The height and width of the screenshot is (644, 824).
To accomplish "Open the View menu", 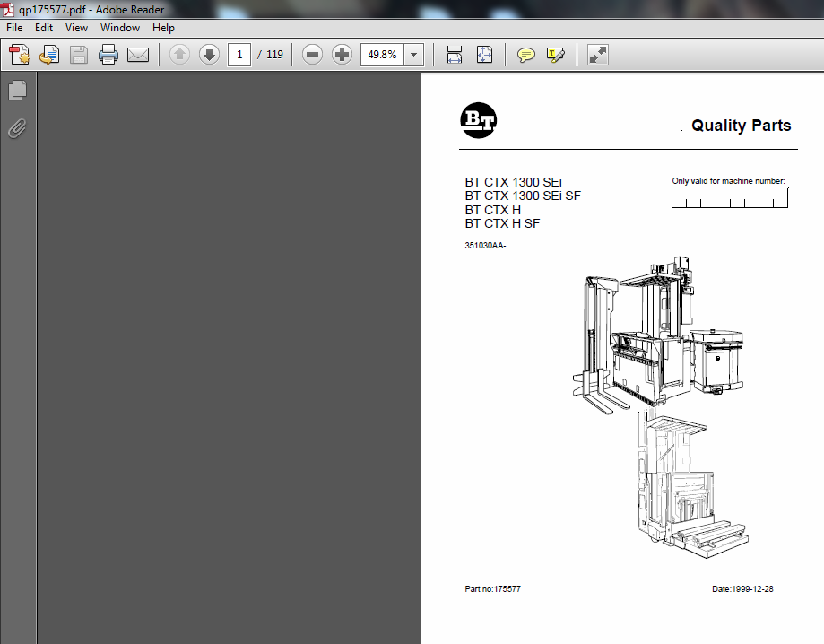I will pos(76,28).
